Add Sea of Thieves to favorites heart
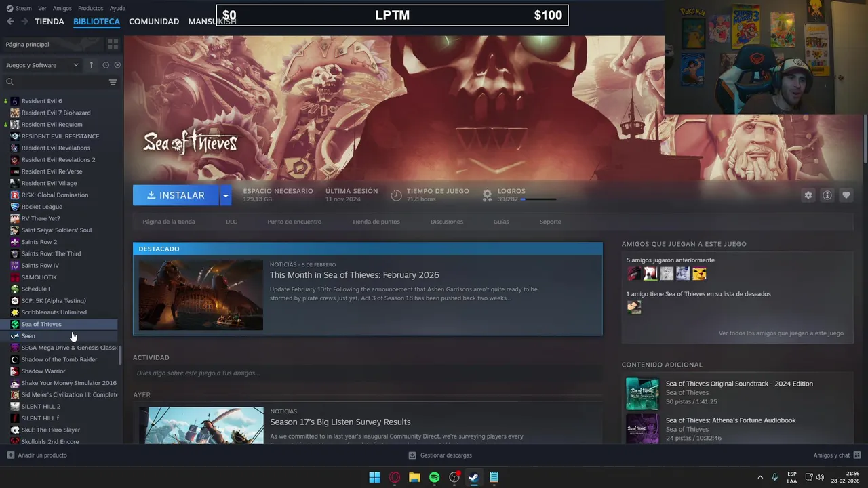This screenshot has height=488, width=868. click(846, 195)
